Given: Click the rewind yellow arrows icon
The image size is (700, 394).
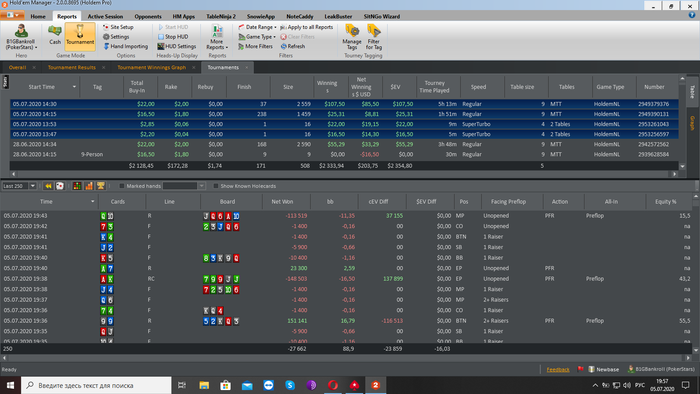Looking at the screenshot, I should coord(48,186).
